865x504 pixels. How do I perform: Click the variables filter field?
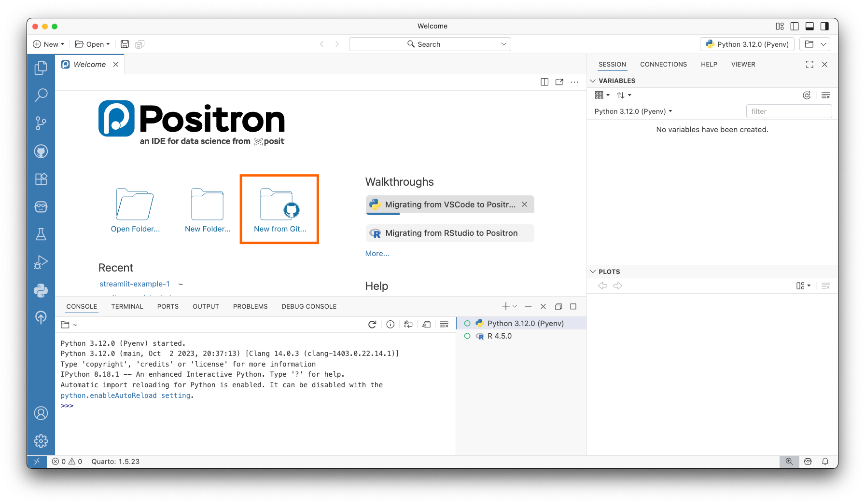pyautogui.click(x=788, y=111)
